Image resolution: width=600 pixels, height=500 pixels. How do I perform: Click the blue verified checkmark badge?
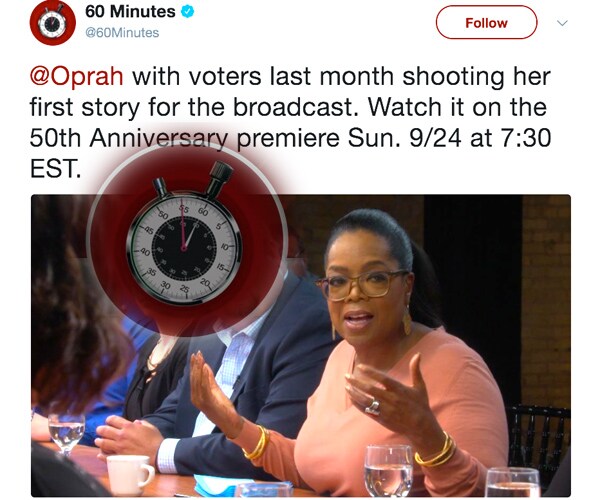(x=187, y=11)
